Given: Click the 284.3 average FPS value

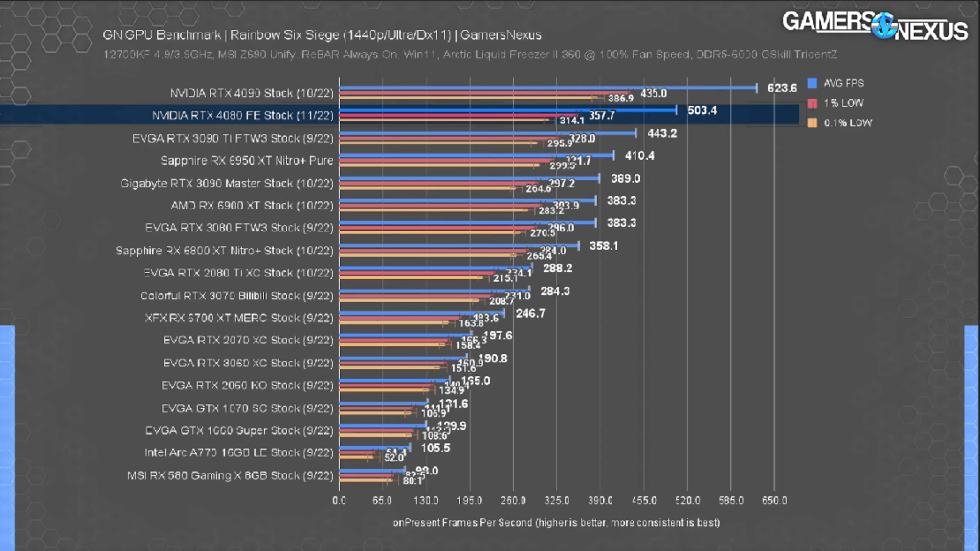Looking at the screenshot, I should point(555,291).
